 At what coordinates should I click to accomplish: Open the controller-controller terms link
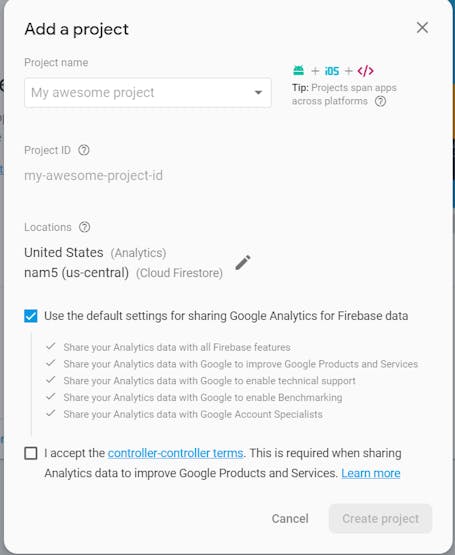(175, 453)
